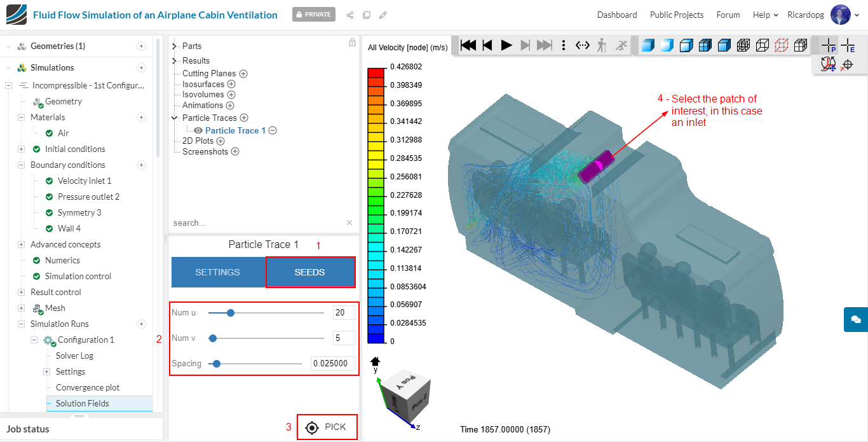Add a new isosurface
This screenshot has height=442, width=868.
[231, 84]
